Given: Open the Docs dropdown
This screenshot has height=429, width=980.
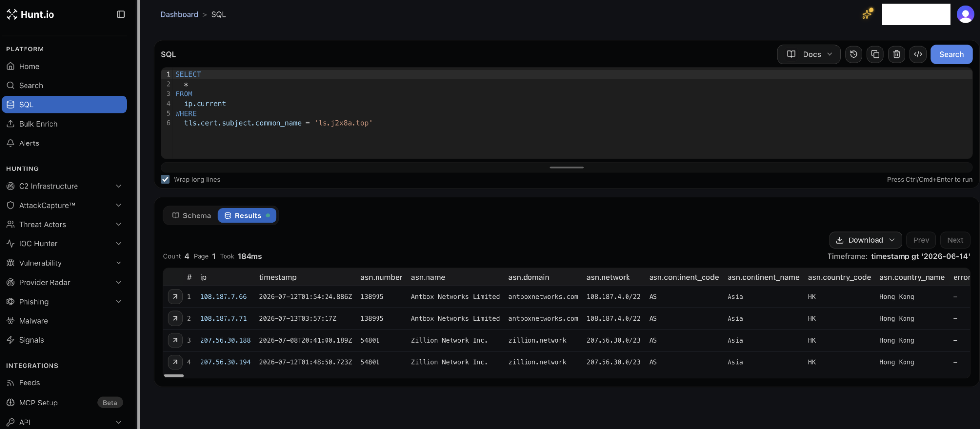Looking at the screenshot, I should pos(809,54).
